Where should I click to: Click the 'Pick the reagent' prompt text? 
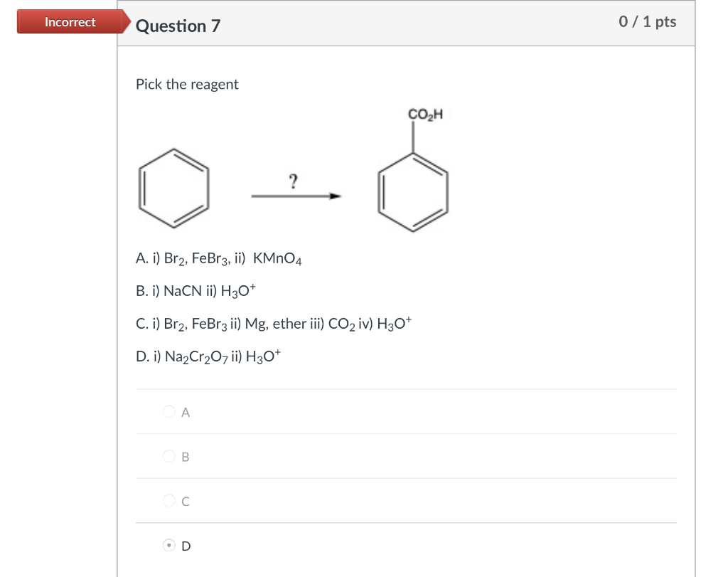pyautogui.click(x=187, y=84)
